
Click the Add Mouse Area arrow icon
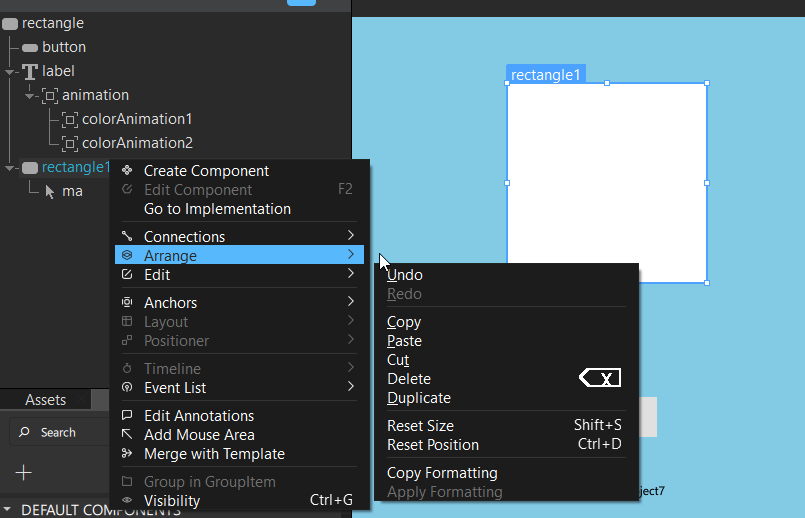[x=127, y=435]
